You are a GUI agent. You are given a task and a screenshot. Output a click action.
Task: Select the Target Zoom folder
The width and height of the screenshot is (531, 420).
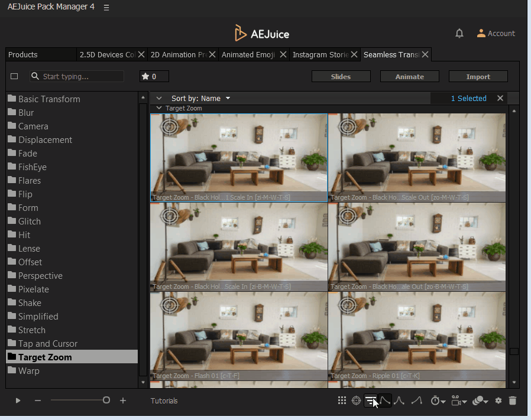72,357
